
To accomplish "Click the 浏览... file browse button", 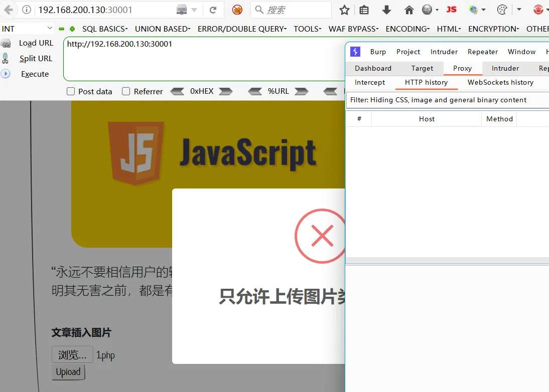I will point(72,355).
